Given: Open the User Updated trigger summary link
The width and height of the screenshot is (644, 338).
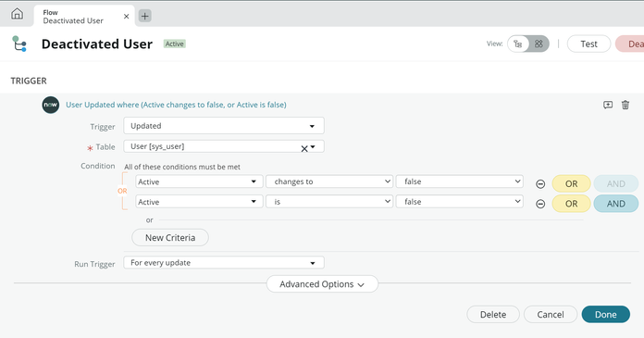Looking at the screenshot, I should [176, 105].
